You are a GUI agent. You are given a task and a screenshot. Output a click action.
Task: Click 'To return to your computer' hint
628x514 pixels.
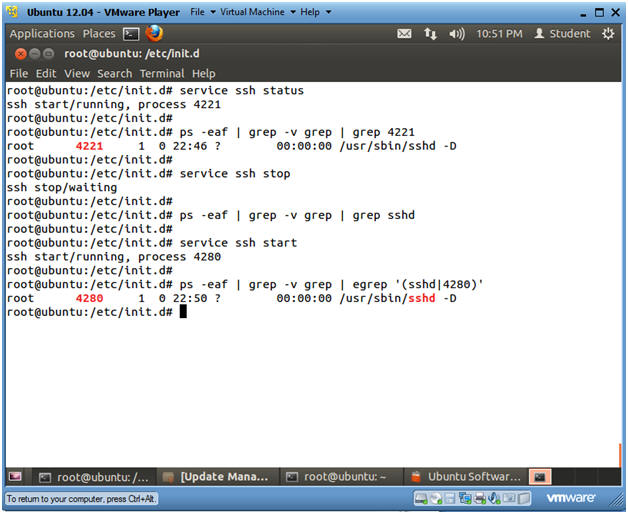click(x=81, y=499)
